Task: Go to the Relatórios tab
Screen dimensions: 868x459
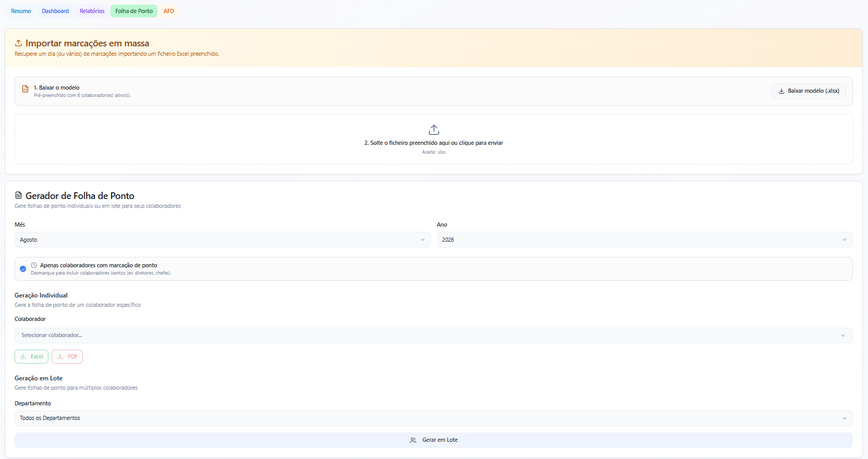Action: point(92,11)
